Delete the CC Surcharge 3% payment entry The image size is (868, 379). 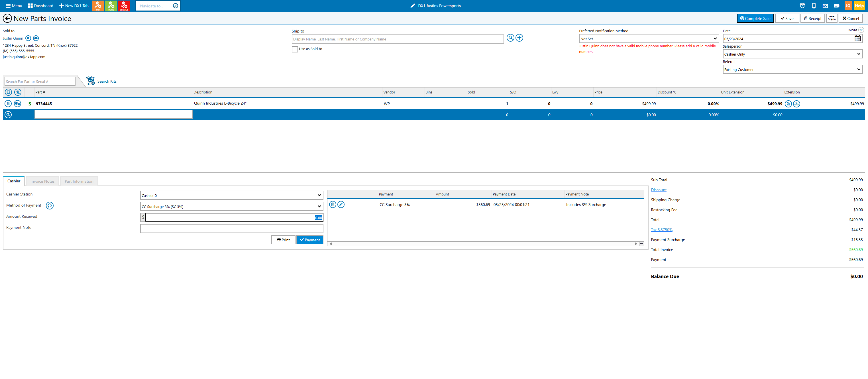point(333,204)
